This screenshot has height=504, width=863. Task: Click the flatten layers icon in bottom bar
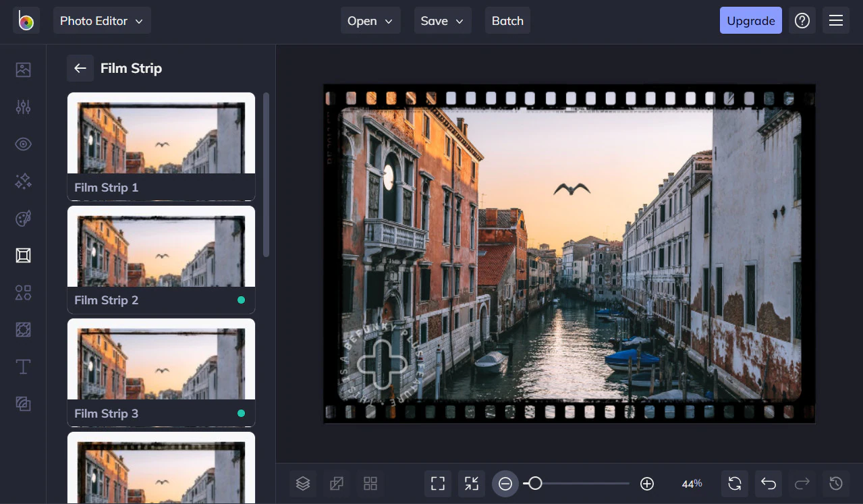click(336, 483)
